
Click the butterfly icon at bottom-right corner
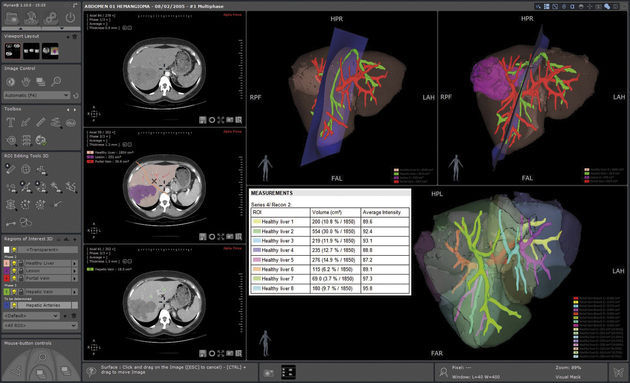point(619,372)
